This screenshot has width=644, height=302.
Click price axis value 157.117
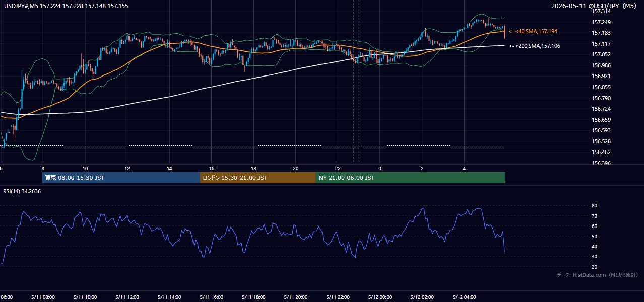tap(601, 44)
